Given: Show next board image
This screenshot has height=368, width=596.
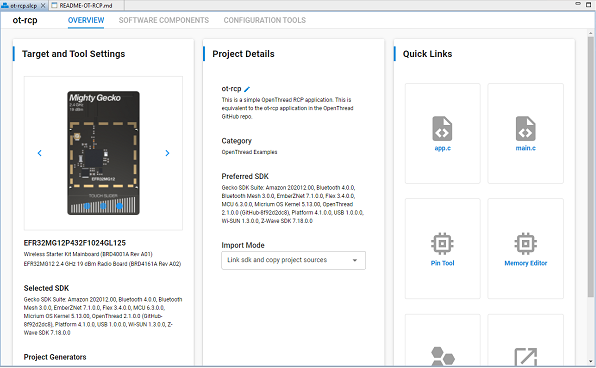Looking at the screenshot, I should 167,153.
